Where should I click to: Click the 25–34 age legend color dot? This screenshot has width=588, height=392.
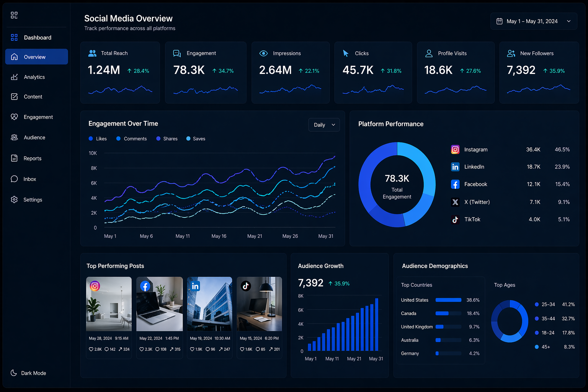tap(537, 305)
